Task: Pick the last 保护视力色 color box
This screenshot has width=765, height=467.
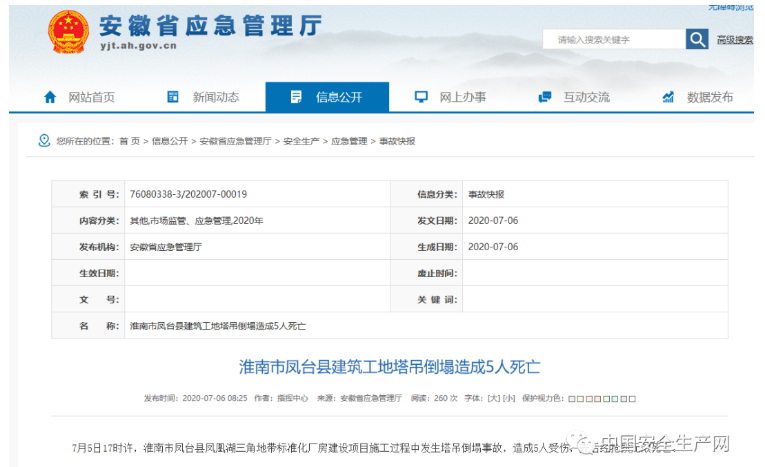Action: [x=633, y=398]
